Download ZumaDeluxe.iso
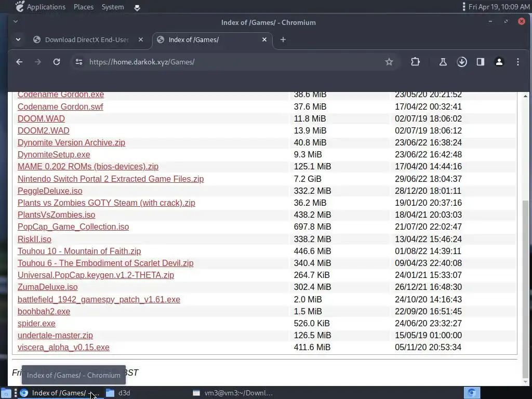The height and width of the screenshot is (399, 532). pos(47,287)
